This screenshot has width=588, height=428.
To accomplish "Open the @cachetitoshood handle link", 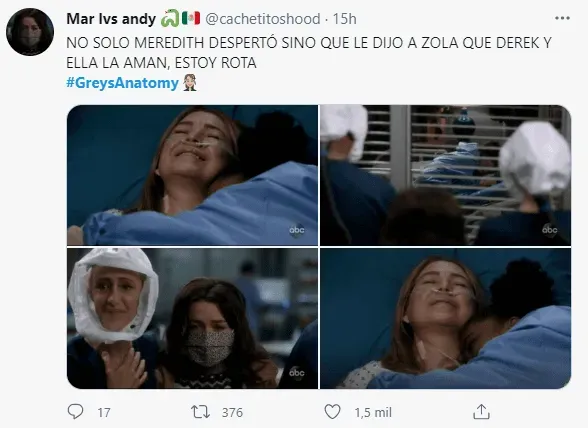I will point(263,19).
